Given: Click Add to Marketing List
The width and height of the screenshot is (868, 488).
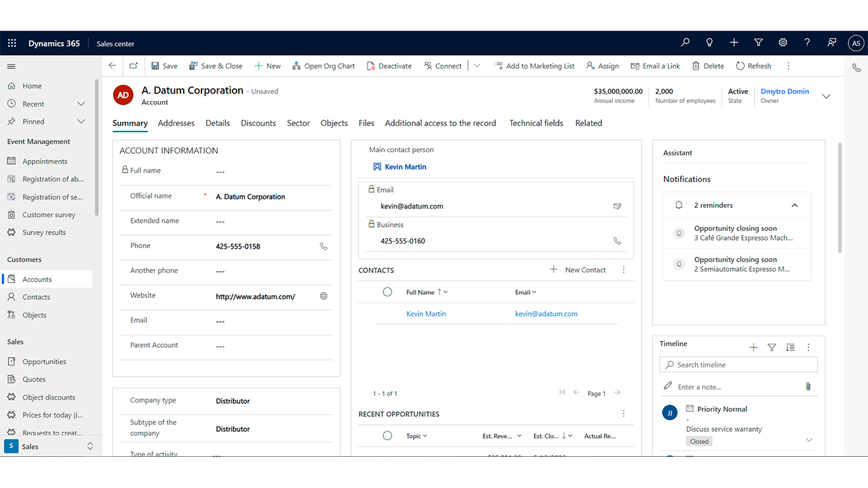Looking at the screenshot, I should (x=534, y=66).
